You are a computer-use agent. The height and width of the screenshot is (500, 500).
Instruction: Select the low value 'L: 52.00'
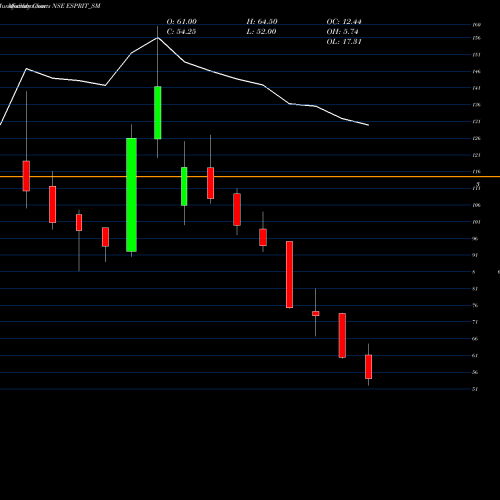(x=261, y=32)
